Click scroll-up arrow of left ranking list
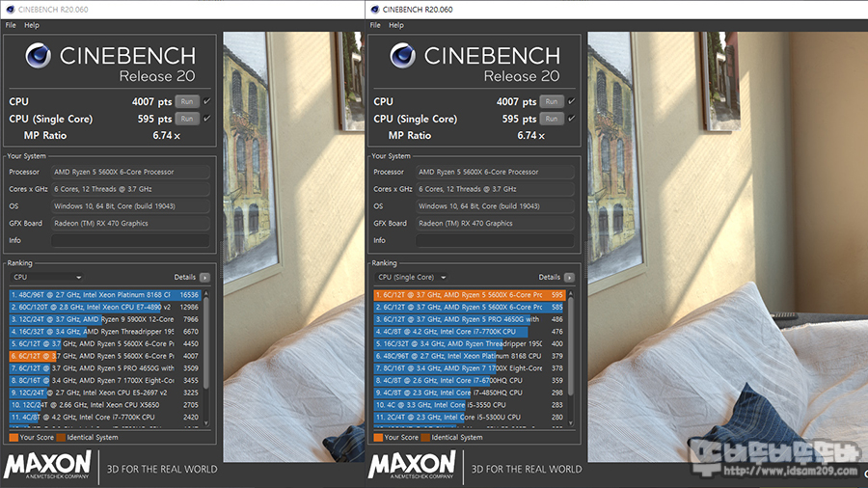Image resolution: width=868 pixels, height=488 pixels. (206, 293)
